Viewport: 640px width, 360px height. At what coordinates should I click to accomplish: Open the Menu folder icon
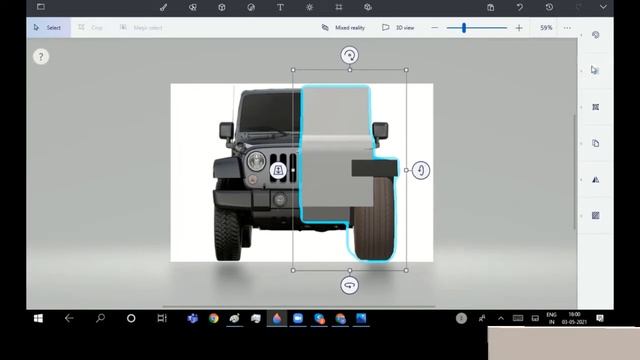41,7
